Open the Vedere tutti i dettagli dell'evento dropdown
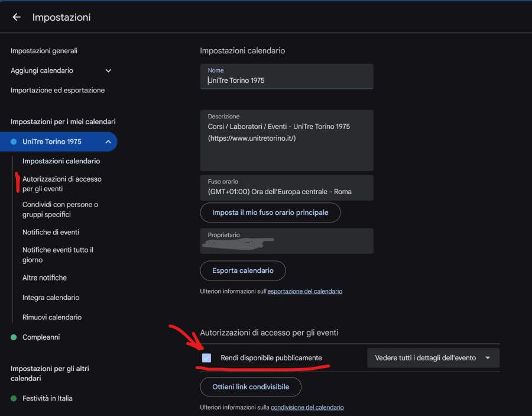This screenshot has width=532, height=416. pyautogui.click(x=433, y=357)
